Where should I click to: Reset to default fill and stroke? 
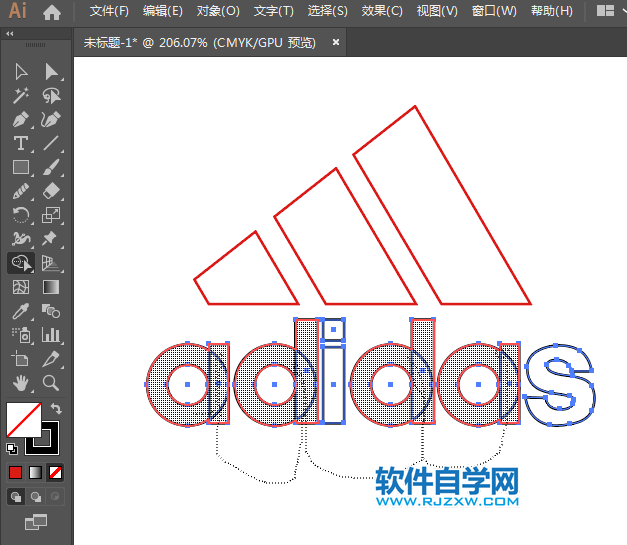tap(12, 449)
